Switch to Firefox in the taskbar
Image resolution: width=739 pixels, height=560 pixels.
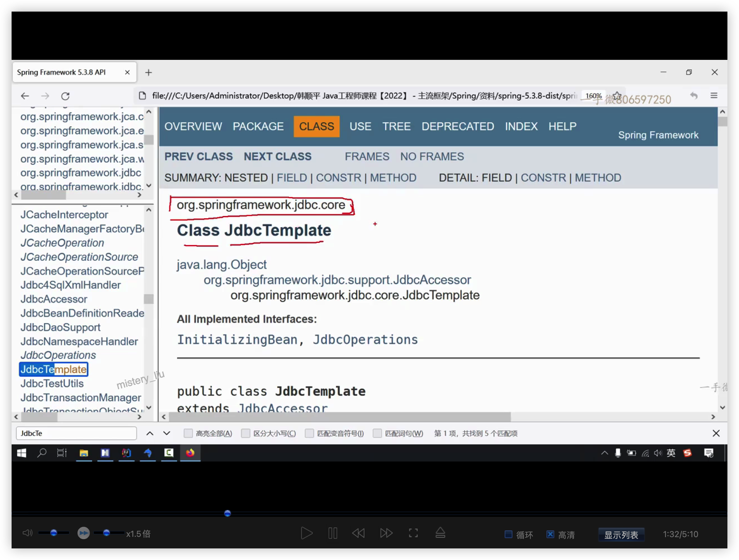point(190,453)
